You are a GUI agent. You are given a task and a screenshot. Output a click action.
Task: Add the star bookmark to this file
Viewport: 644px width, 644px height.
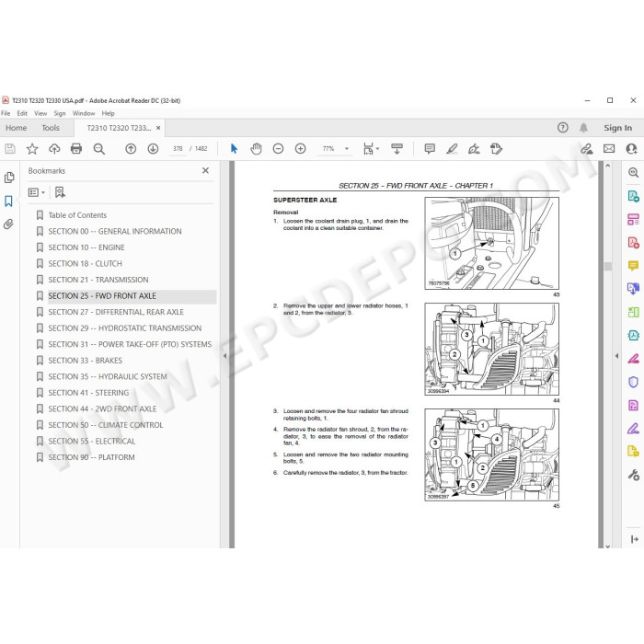(x=32, y=149)
